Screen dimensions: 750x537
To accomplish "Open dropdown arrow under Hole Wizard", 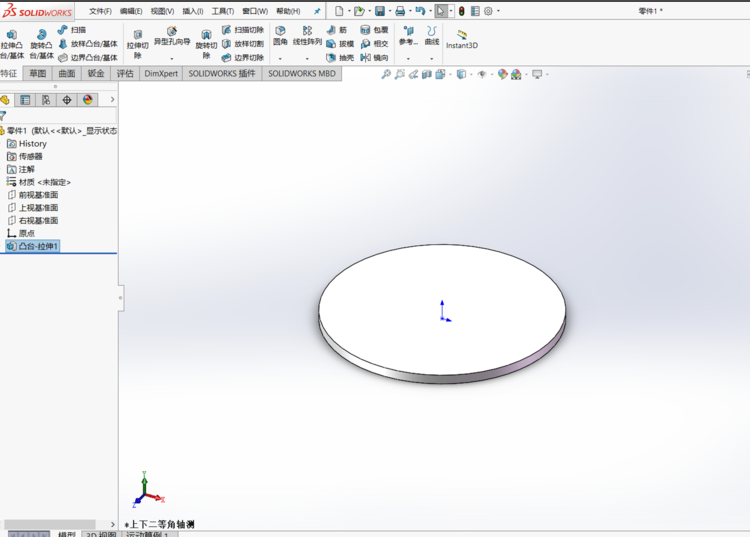I will (172, 59).
